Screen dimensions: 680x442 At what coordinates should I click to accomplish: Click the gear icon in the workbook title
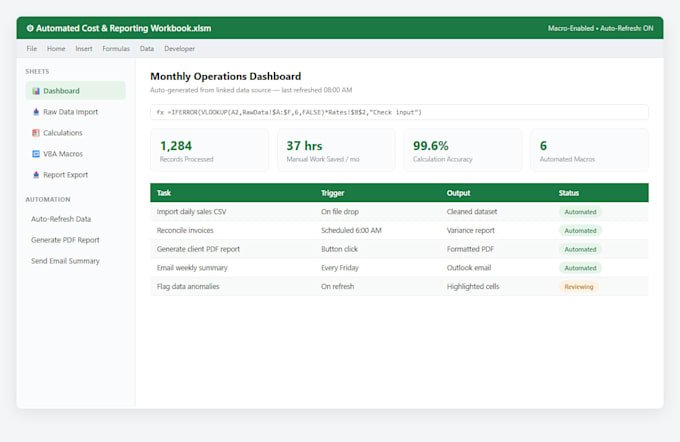click(x=30, y=28)
